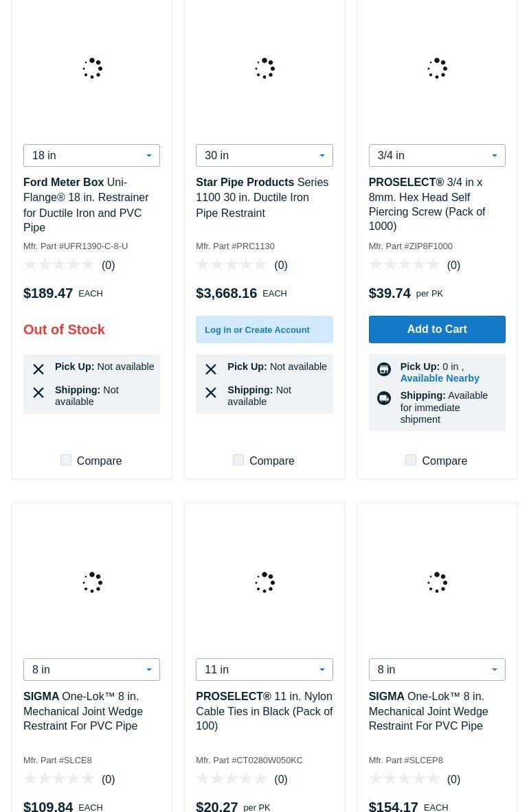Open Star Pipe Products Series 1100 product link
529x812 pixels.
coord(262,198)
